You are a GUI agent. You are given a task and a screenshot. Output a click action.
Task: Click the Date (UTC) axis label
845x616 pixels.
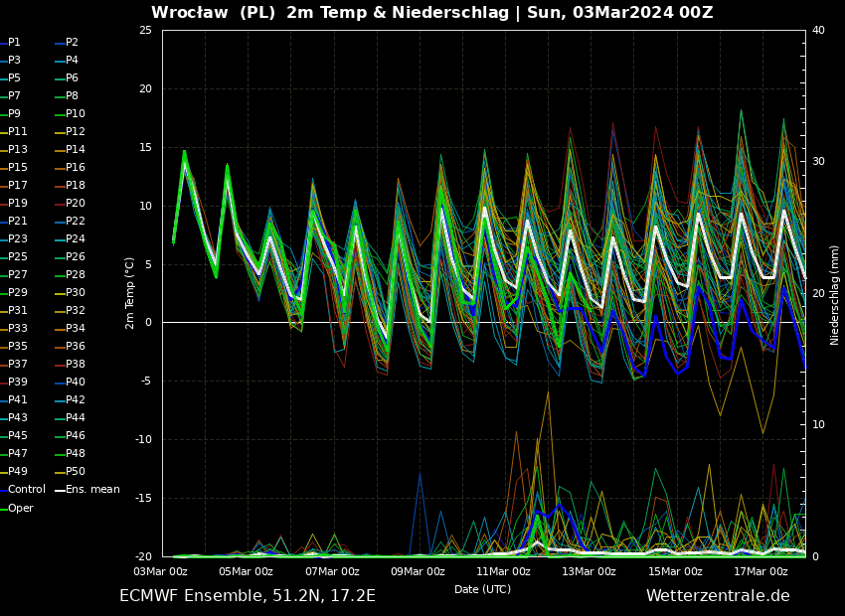483,589
